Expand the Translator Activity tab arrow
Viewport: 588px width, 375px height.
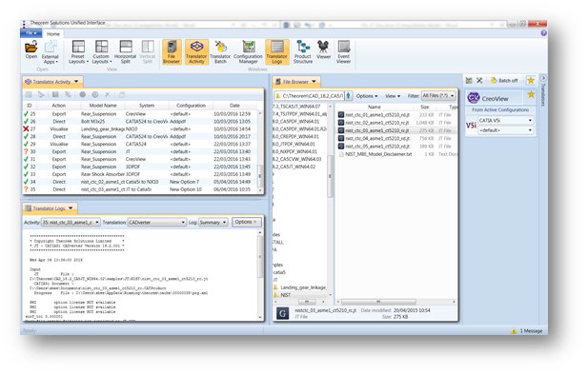pyautogui.click(x=76, y=81)
